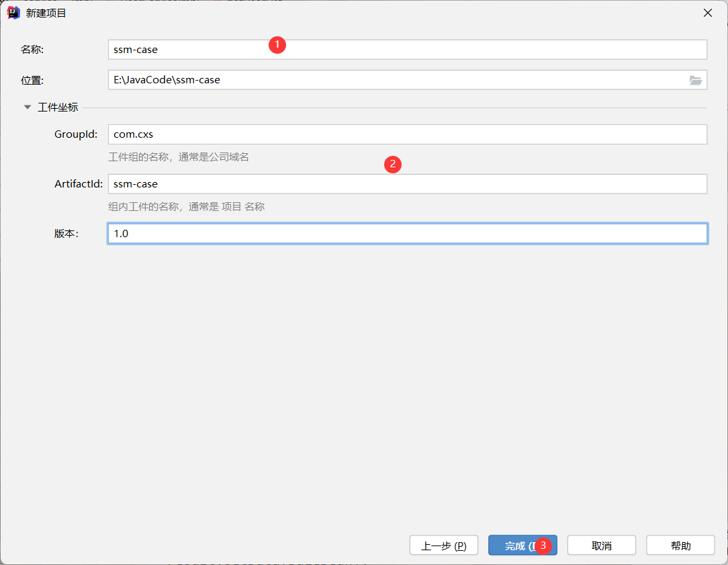Click the 位置 label
The height and width of the screenshot is (565, 728).
[x=32, y=81]
